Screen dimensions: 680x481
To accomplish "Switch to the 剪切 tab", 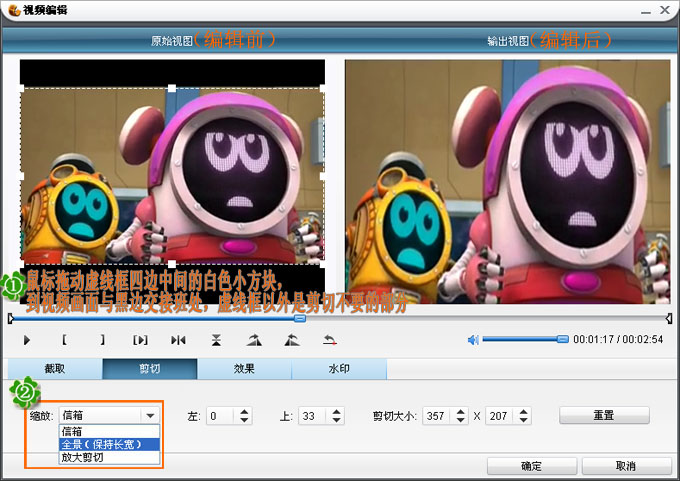I will (x=150, y=369).
